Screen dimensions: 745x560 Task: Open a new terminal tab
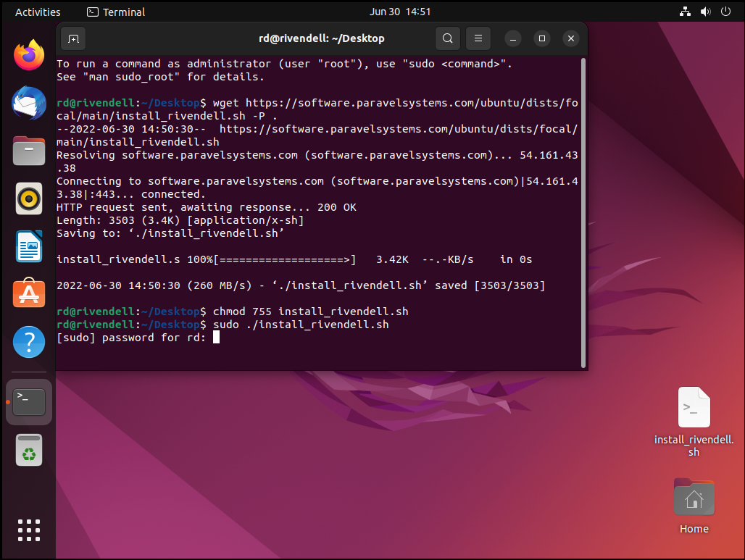(73, 38)
